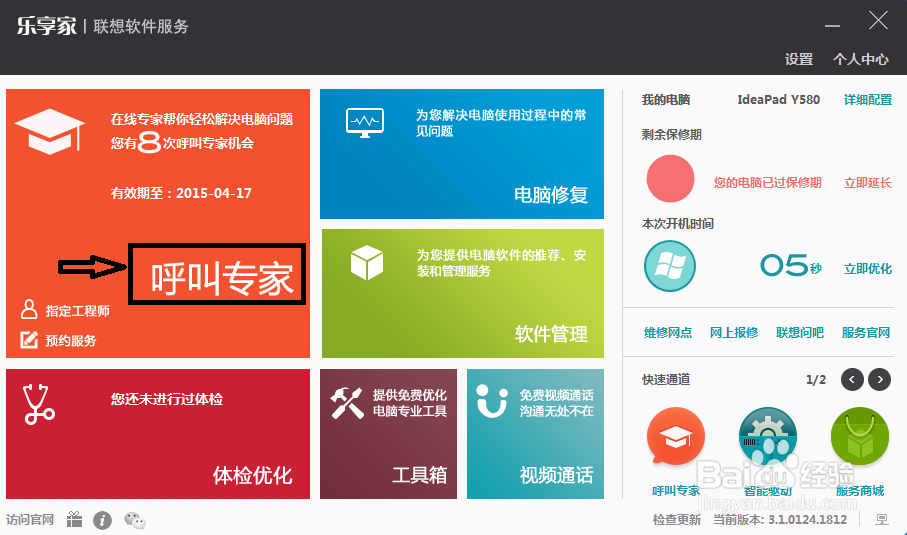
Task: Open the 体检优化 tile
Action: tap(158, 434)
